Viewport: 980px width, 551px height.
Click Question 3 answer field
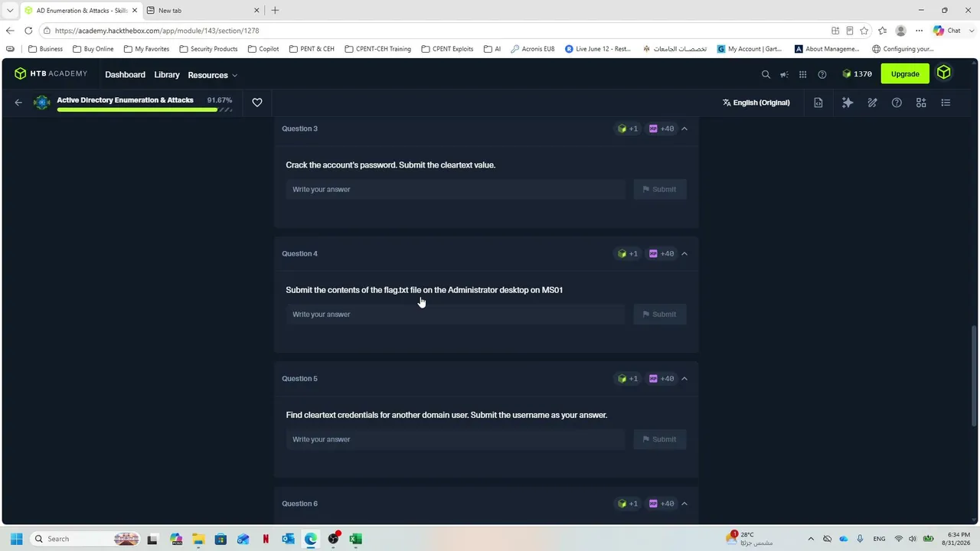click(456, 189)
